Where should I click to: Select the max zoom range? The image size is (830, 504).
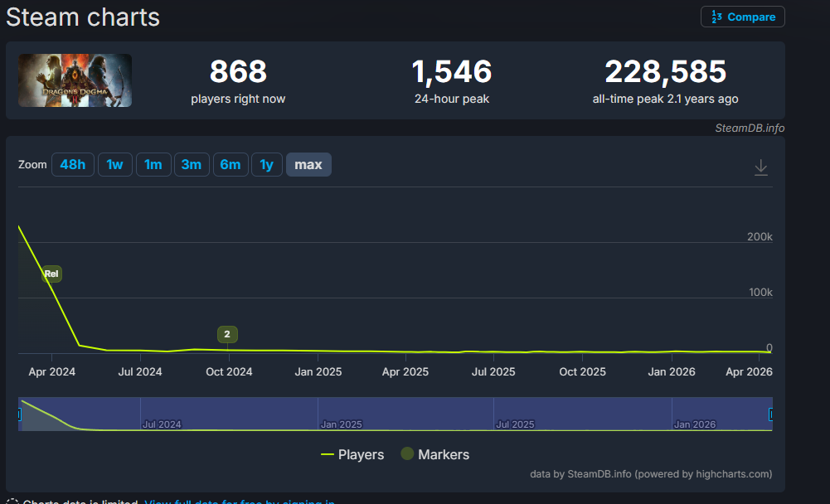(x=308, y=165)
